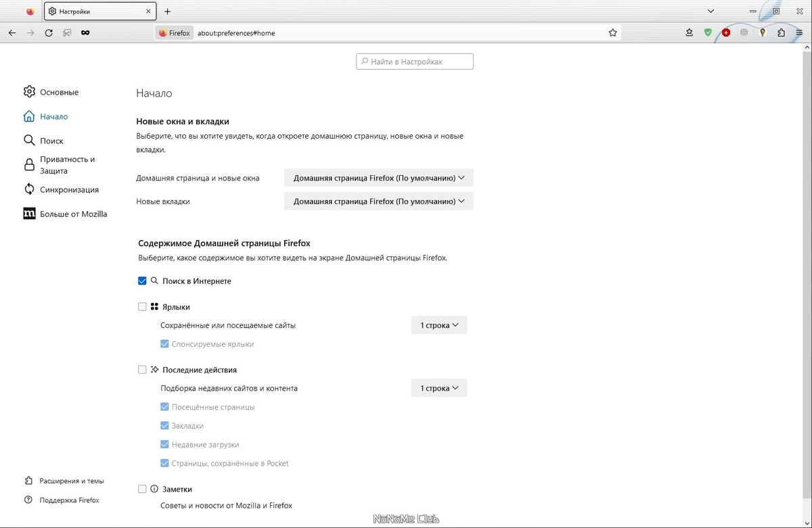Click the forward navigation arrow
This screenshot has width=812, height=528.
pos(30,32)
